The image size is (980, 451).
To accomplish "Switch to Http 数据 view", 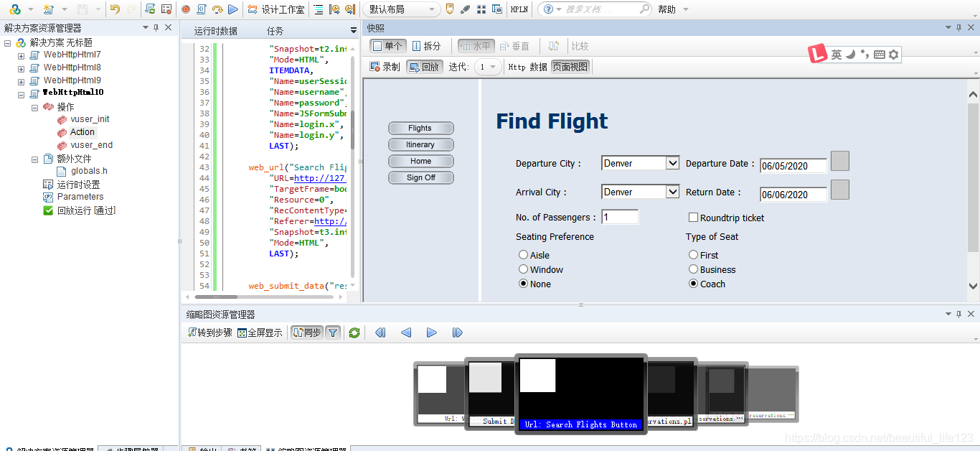I will (x=527, y=67).
